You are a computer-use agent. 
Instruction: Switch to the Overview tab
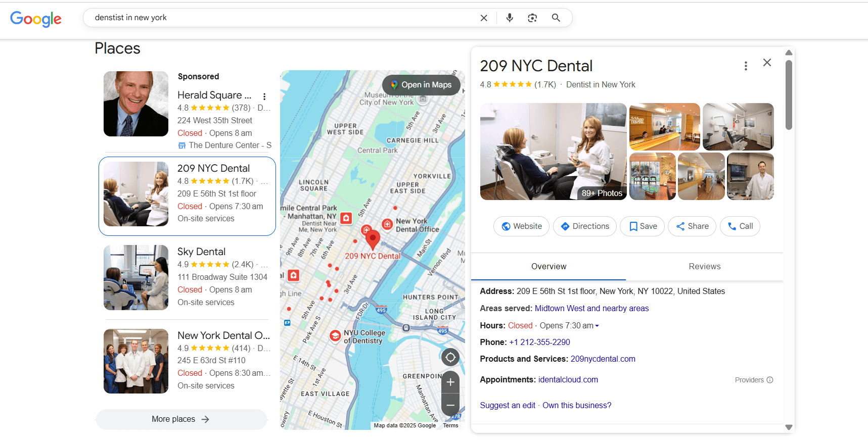(549, 267)
